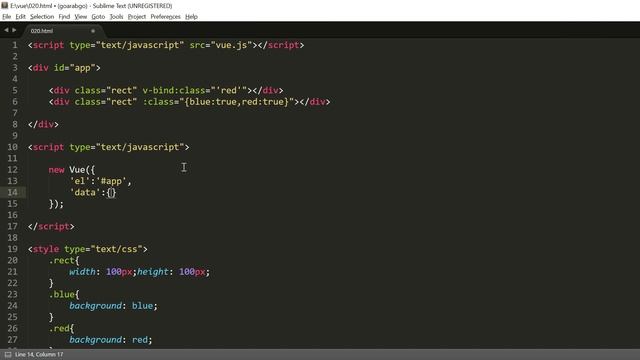Click the '.red{' selector on line 26

click(x=62, y=328)
